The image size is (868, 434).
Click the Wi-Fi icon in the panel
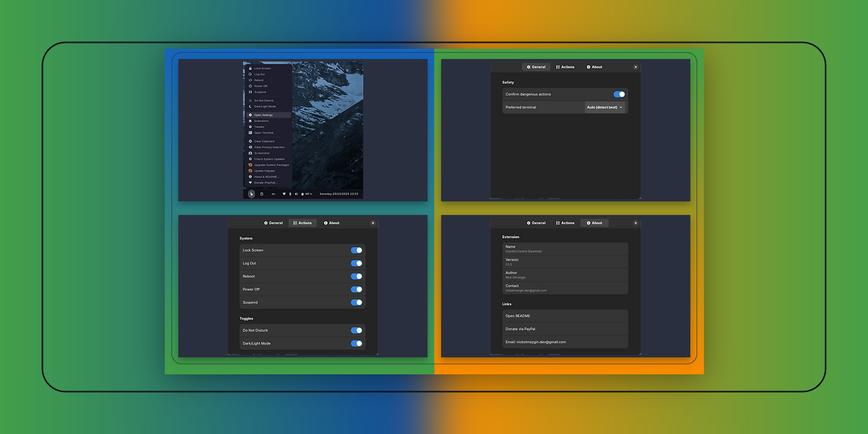tap(284, 193)
